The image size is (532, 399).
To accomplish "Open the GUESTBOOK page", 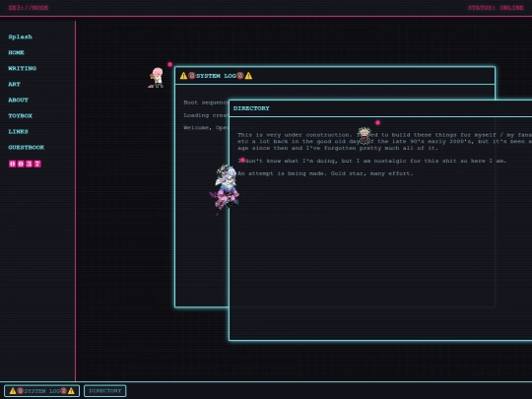I will point(27,147).
